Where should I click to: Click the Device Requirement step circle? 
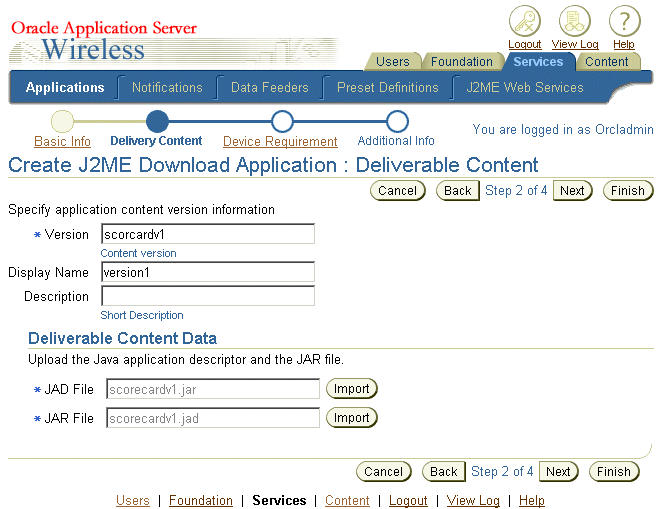[x=282, y=121]
